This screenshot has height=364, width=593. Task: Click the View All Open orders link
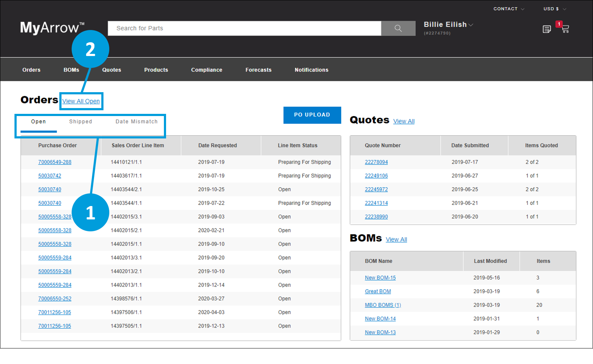coord(81,101)
